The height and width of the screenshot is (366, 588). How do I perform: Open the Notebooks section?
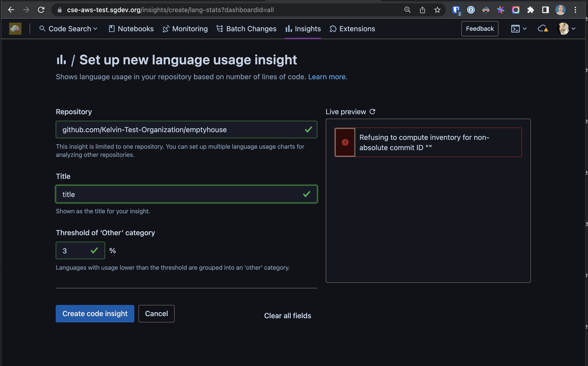click(131, 29)
